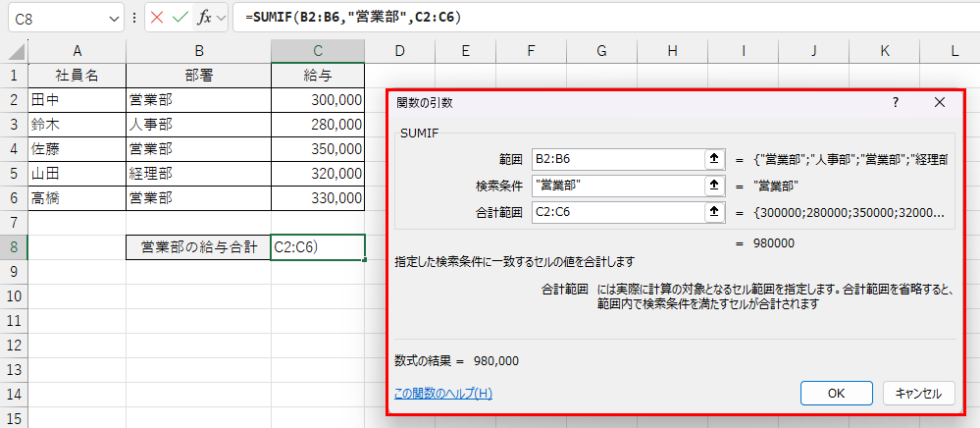
Task: Select row 15 header
Action: click(14, 418)
